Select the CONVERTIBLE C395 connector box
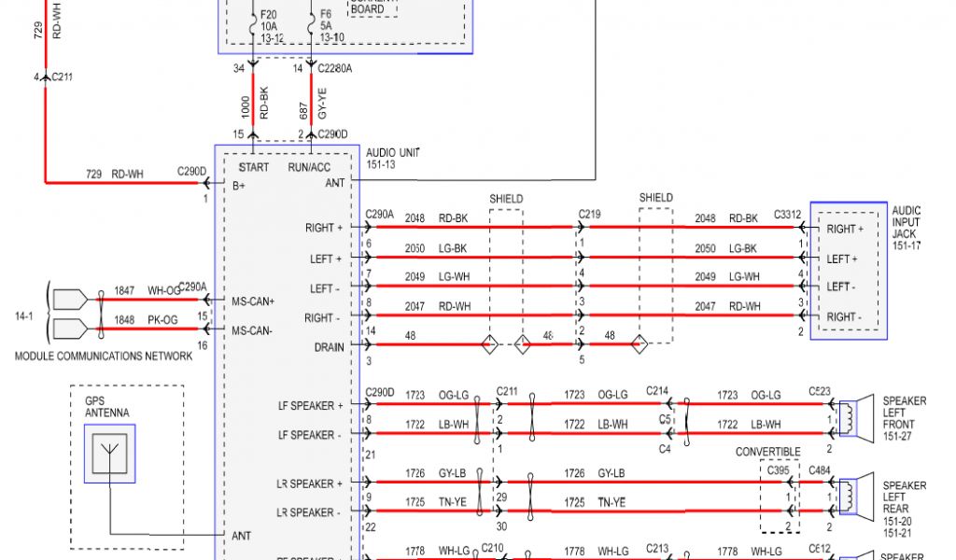Viewport: 956px width, 560px height. point(780,497)
